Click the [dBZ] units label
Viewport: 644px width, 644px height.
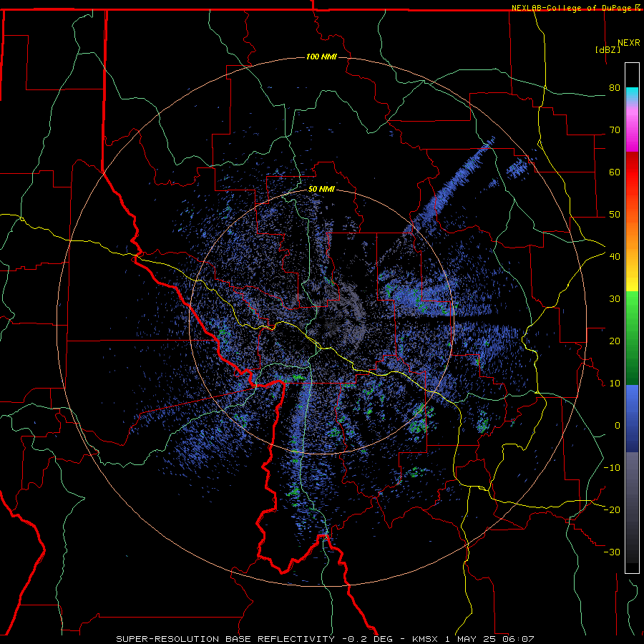[x=608, y=50]
